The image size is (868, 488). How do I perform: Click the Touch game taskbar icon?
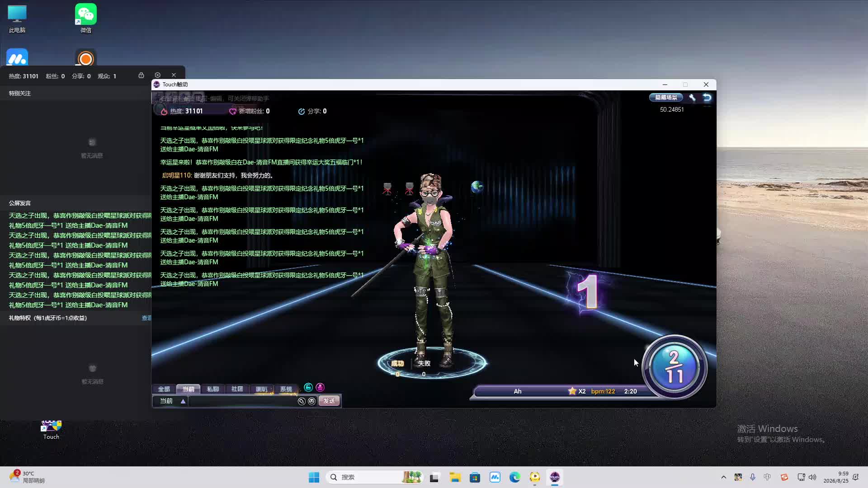(x=555, y=477)
